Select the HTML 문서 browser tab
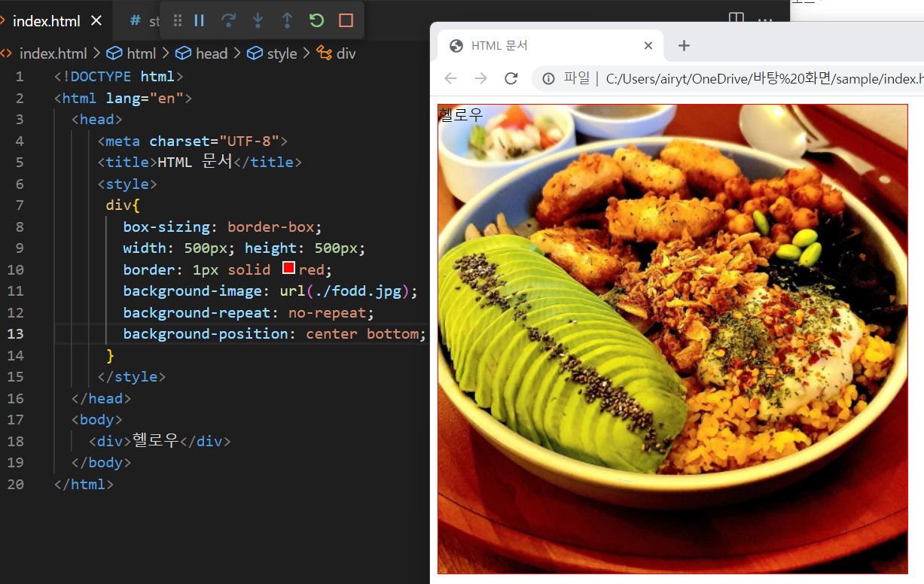924x584 pixels. point(550,46)
